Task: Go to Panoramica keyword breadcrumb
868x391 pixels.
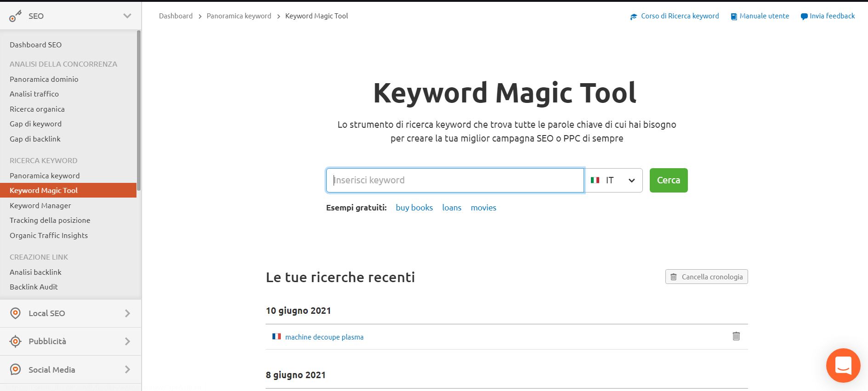Action: pyautogui.click(x=239, y=16)
